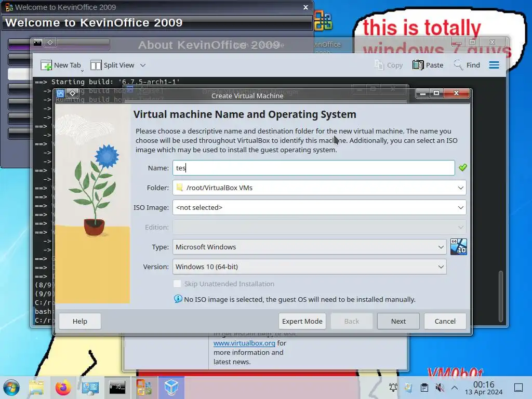Viewport: 532px width, 399px height.
Task: Click the terminal window scrollbar
Action: (501, 296)
